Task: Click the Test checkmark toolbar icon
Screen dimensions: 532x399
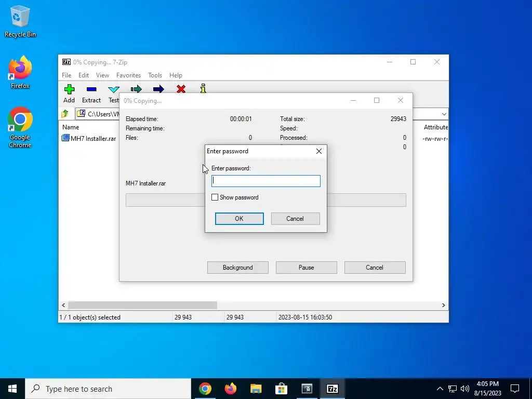Action: (x=113, y=89)
